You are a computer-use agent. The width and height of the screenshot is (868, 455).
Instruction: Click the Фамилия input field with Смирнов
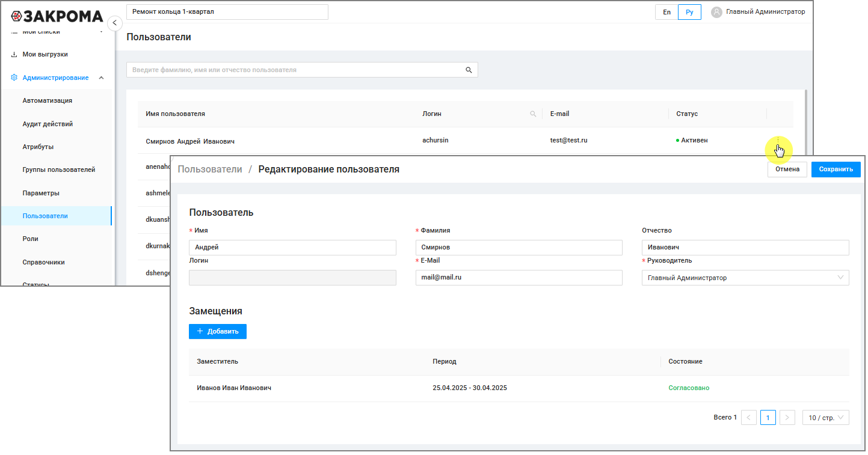click(519, 248)
